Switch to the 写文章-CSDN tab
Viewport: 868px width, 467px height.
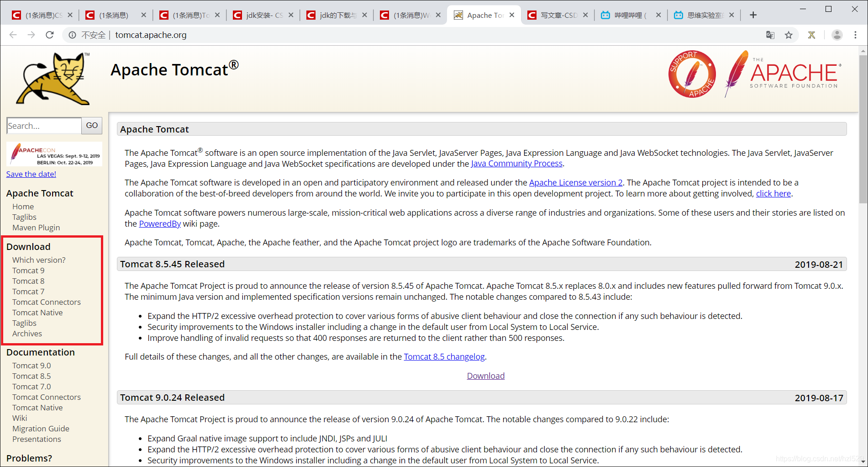558,15
